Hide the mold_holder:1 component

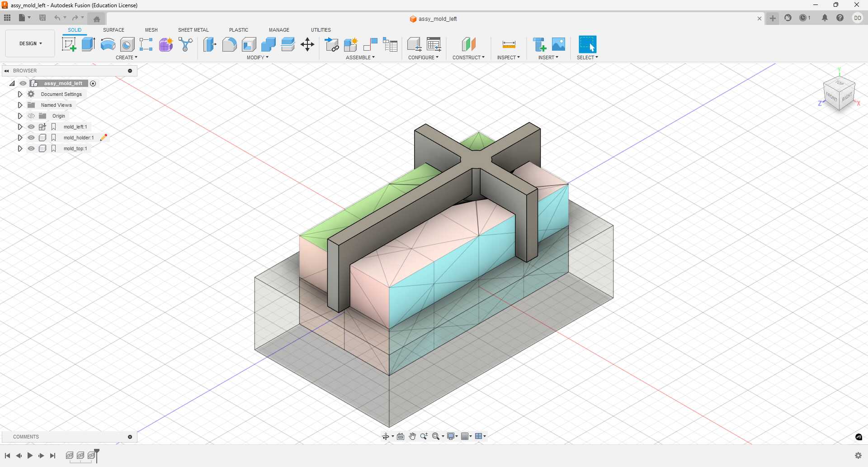tap(31, 138)
